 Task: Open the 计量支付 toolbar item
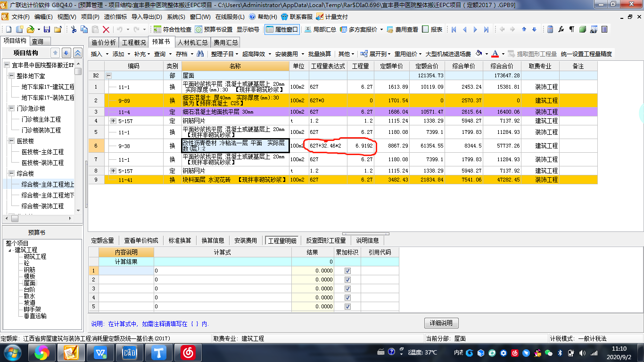pyautogui.click(x=332, y=16)
